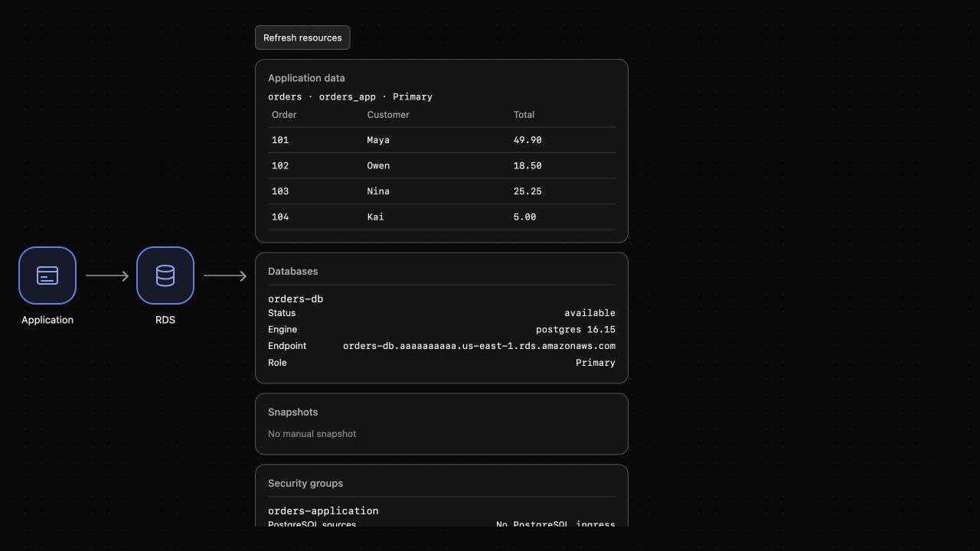Click customer name Kai
The image size is (980, 551).
(375, 217)
